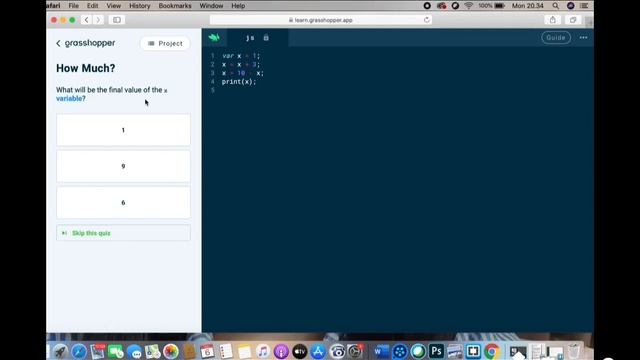Select the js code tab
The width and height of the screenshot is (640, 360).
pos(250,38)
